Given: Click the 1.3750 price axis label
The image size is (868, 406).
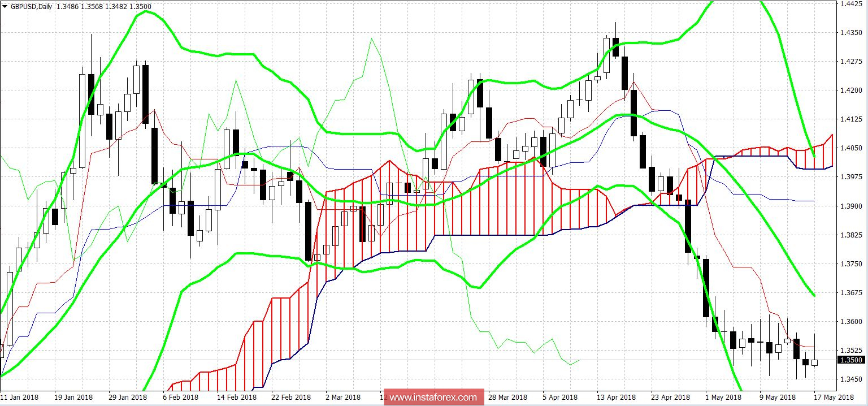Looking at the screenshot, I should [851, 264].
